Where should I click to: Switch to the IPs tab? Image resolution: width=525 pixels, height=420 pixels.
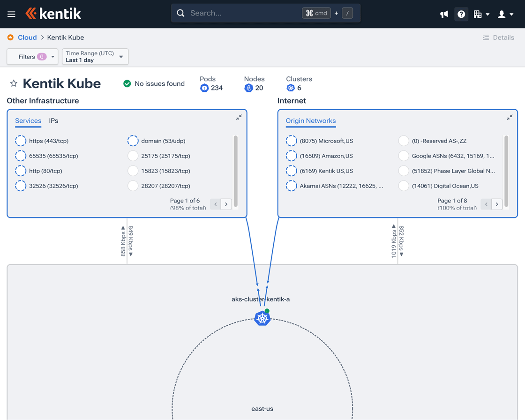tap(53, 120)
